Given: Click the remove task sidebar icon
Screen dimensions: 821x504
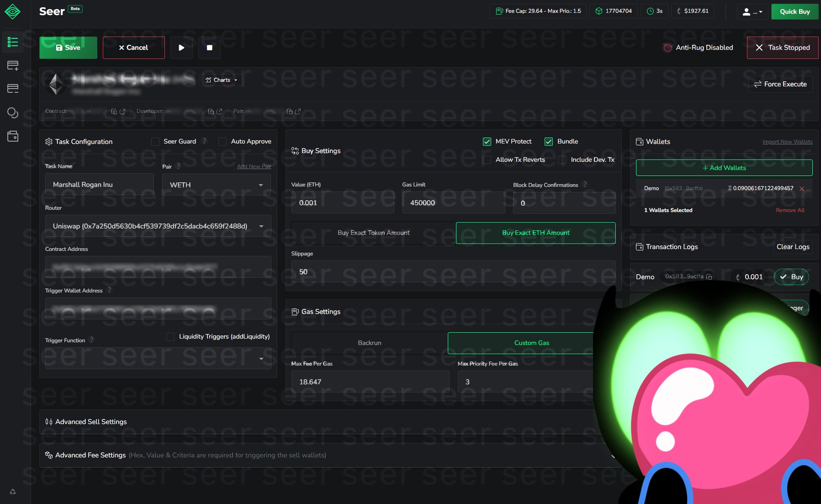Looking at the screenshot, I should 13,89.
